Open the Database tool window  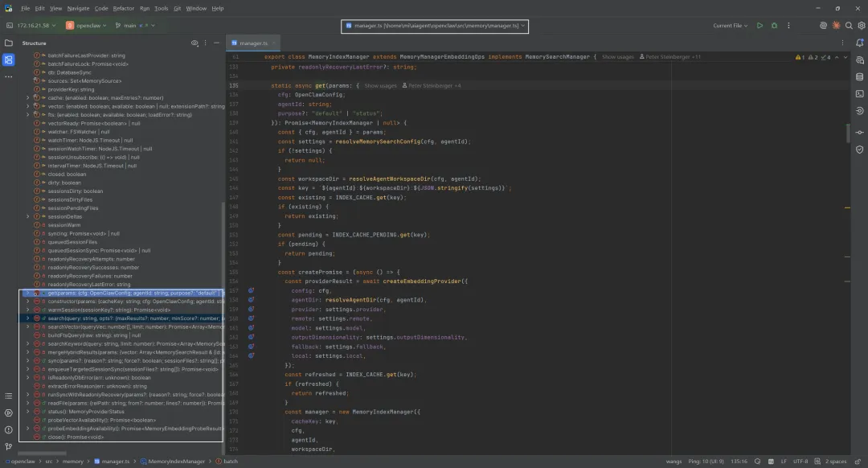pyautogui.click(x=858, y=78)
